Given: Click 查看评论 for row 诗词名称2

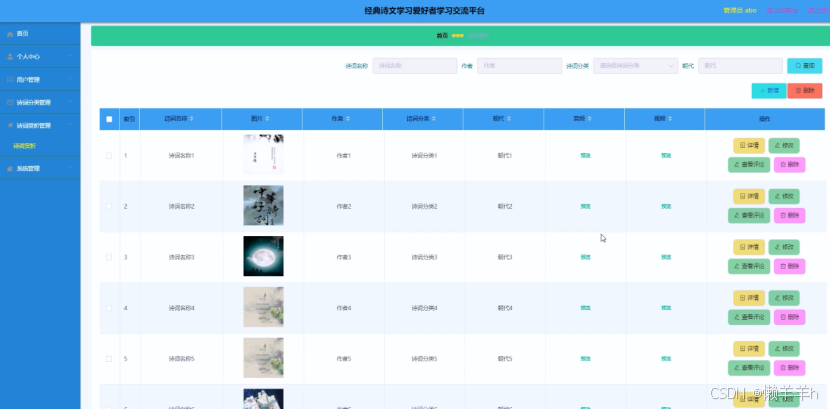Looking at the screenshot, I should (x=749, y=216).
